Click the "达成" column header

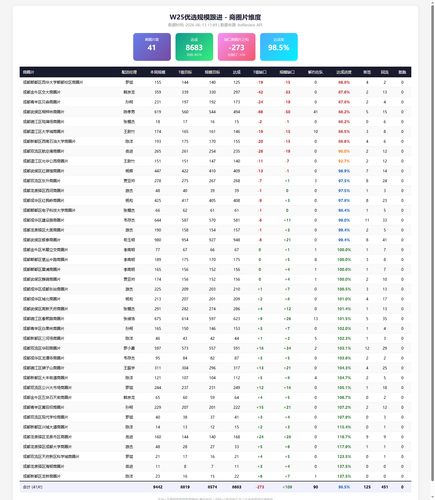[x=237, y=72]
